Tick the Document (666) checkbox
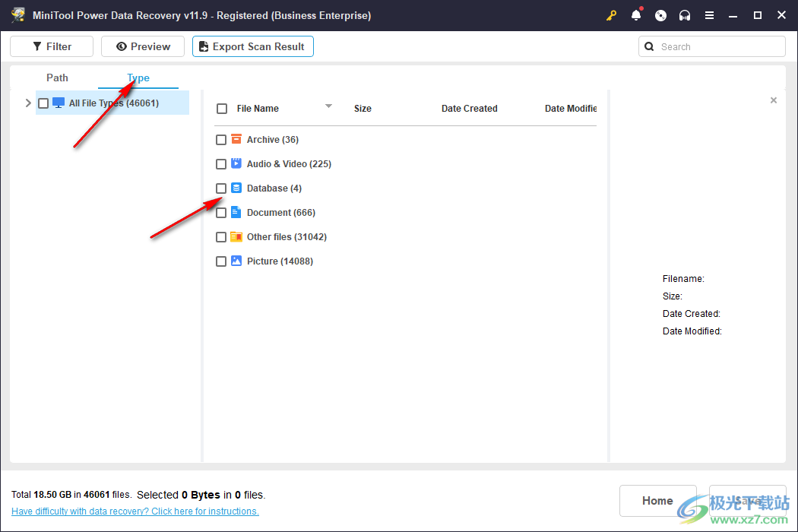Screen dimensions: 798x532 pos(221,213)
